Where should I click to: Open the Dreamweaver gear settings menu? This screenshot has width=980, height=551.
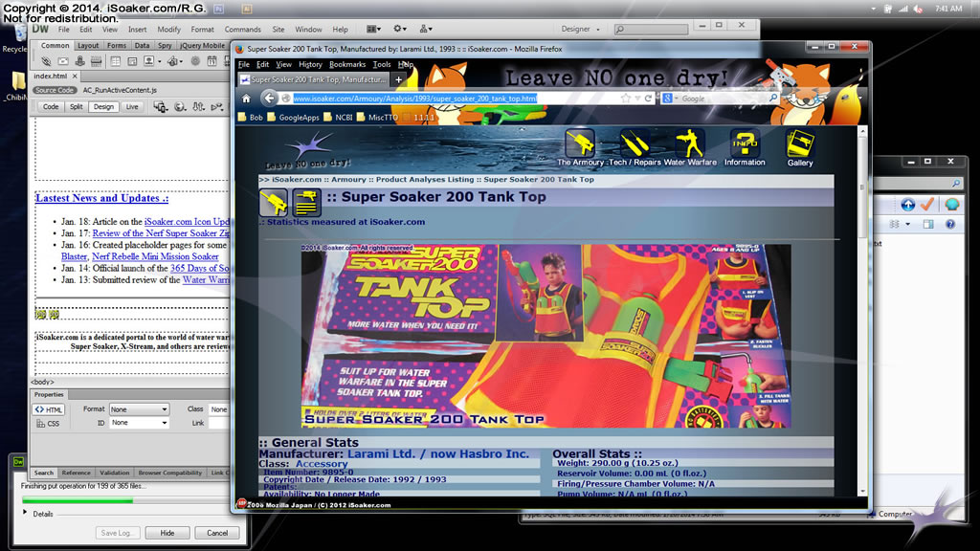(x=399, y=29)
